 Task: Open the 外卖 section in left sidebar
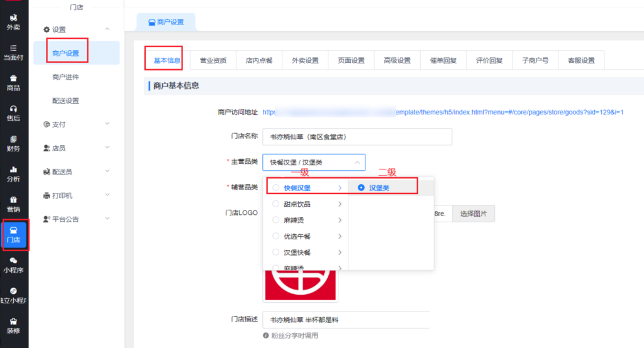[13, 22]
